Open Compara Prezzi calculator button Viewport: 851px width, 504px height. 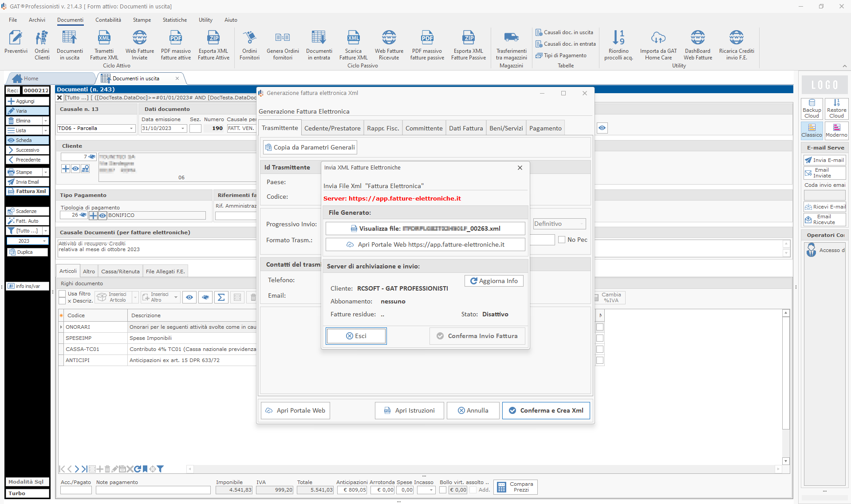coord(515,487)
